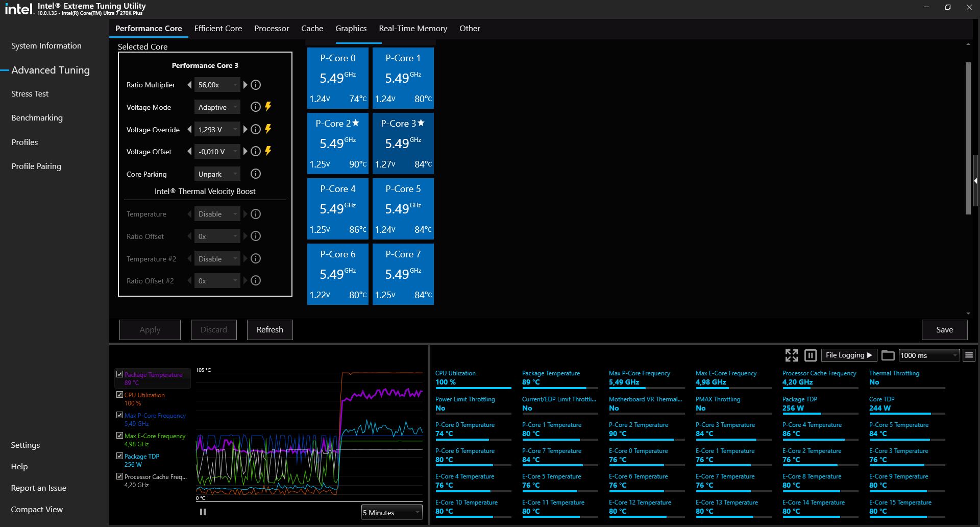
Task: Decrease Voltage Offset with left arrow
Action: [x=190, y=151]
